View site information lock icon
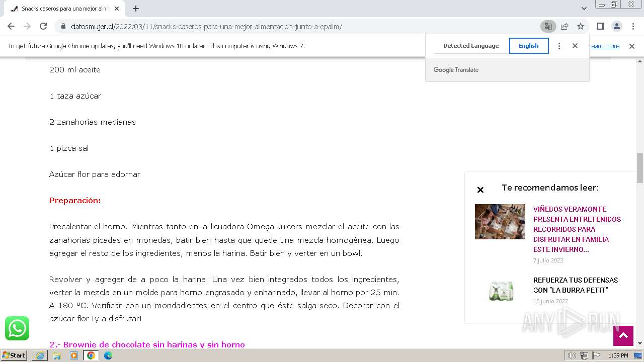 [x=63, y=27]
